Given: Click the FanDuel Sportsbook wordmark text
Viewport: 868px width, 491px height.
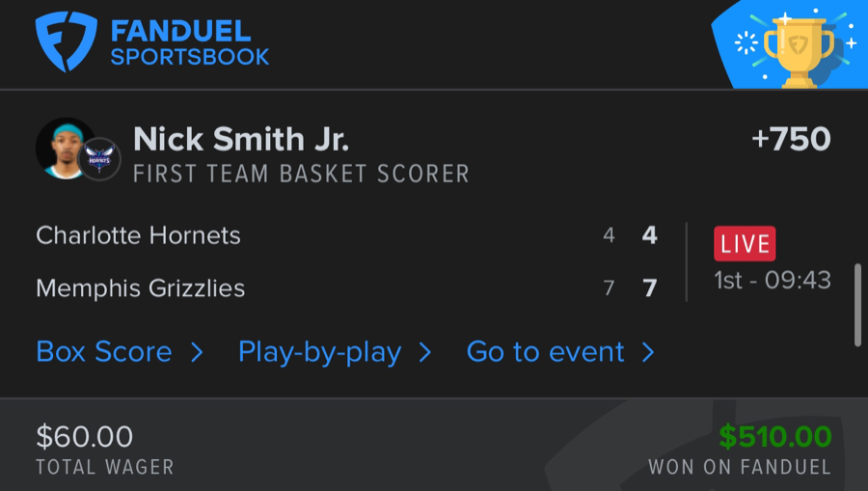Looking at the screenshot, I should (x=190, y=43).
